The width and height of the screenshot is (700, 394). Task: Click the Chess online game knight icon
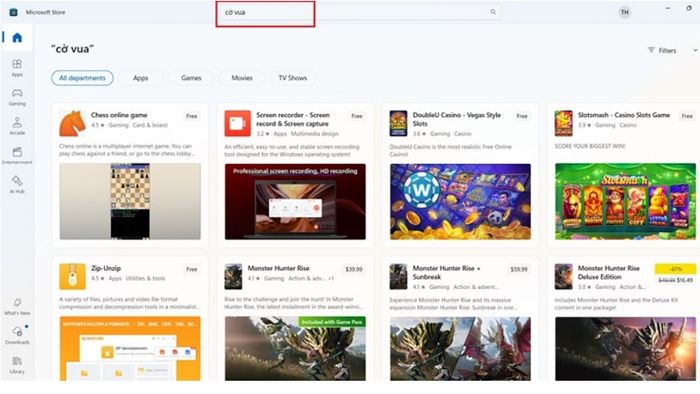[72, 124]
